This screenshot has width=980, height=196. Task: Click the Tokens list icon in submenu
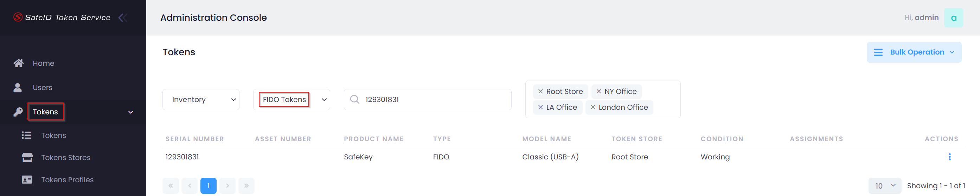point(26,135)
